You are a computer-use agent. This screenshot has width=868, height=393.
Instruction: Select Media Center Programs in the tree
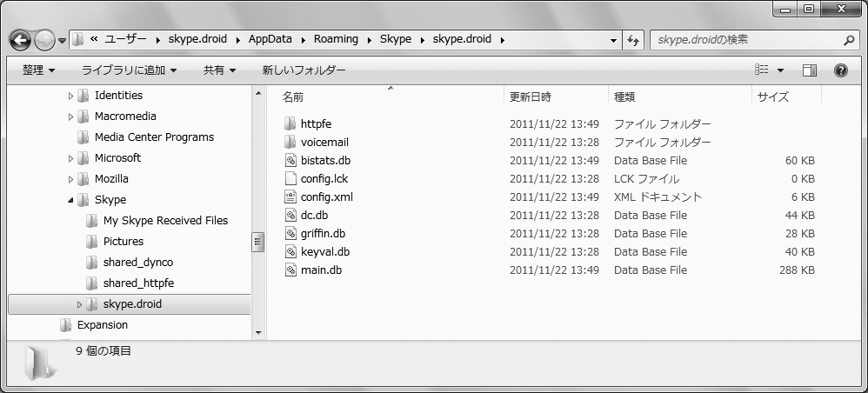154,137
